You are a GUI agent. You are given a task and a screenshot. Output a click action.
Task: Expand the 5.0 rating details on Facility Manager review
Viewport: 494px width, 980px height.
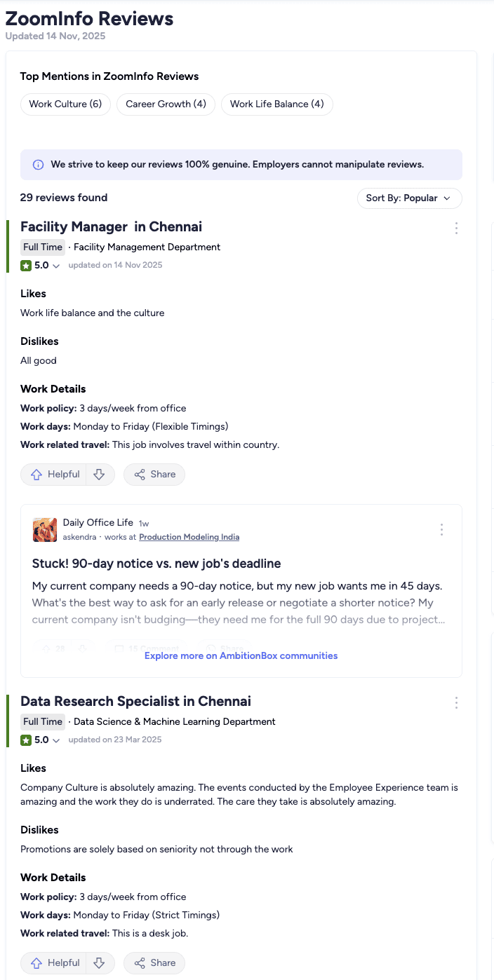coord(55,265)
